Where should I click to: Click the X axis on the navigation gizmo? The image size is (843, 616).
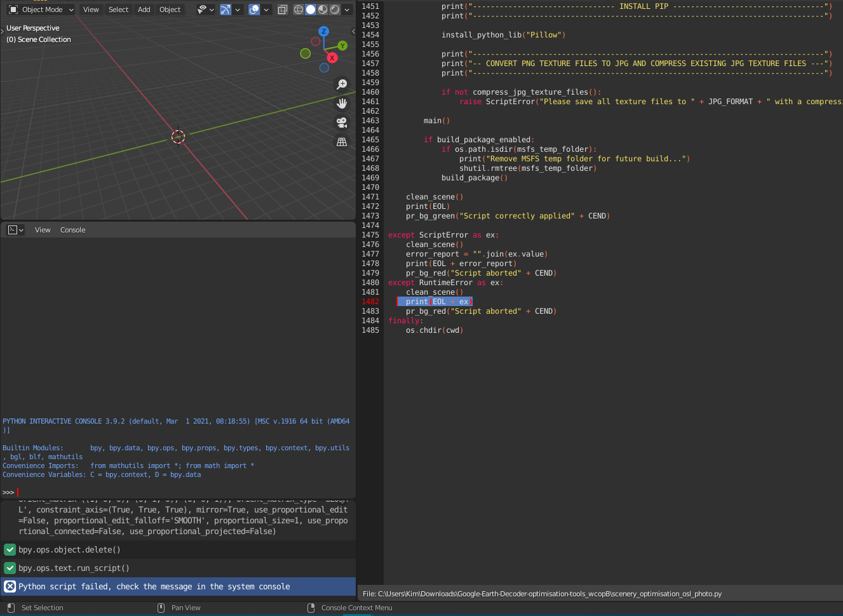[x=332, y=58]
